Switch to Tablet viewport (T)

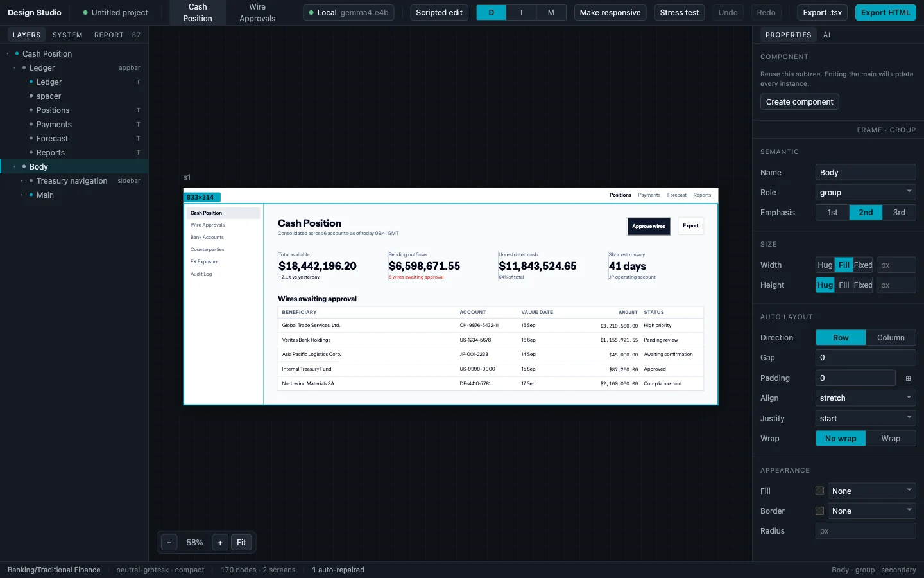pyautogui.click(x=521, y=13)
